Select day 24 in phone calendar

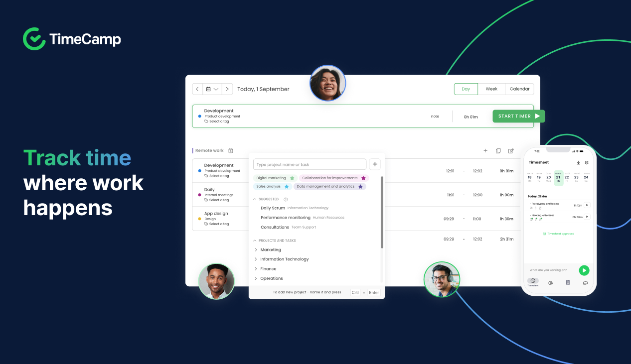coord(586,177)
